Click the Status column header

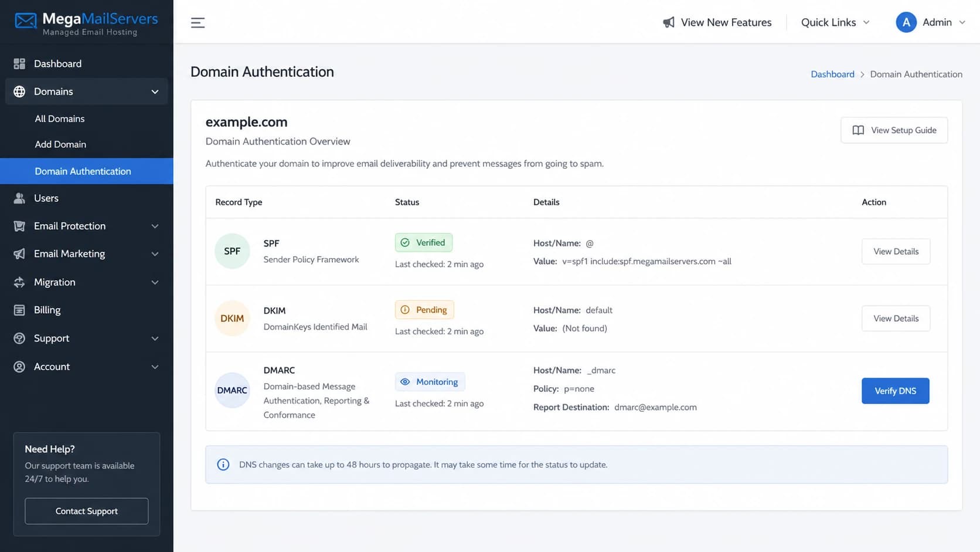(x=407, y=202)
